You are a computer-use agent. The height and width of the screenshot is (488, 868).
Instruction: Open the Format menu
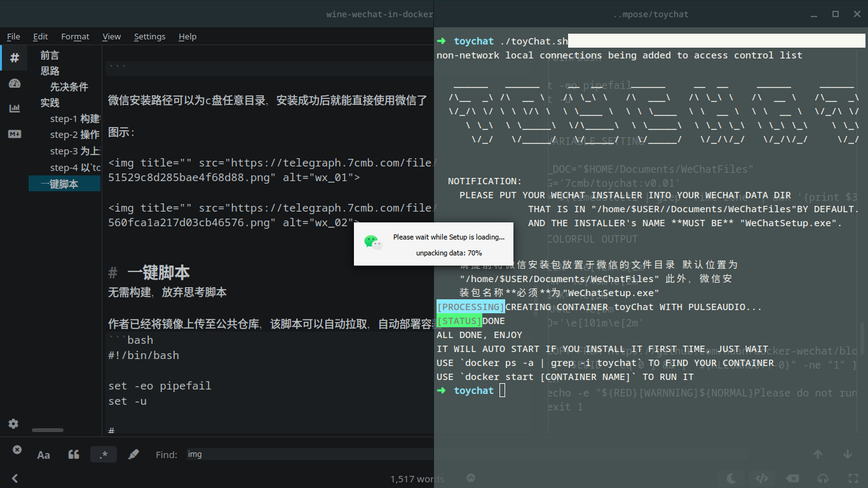click(75, 36)
